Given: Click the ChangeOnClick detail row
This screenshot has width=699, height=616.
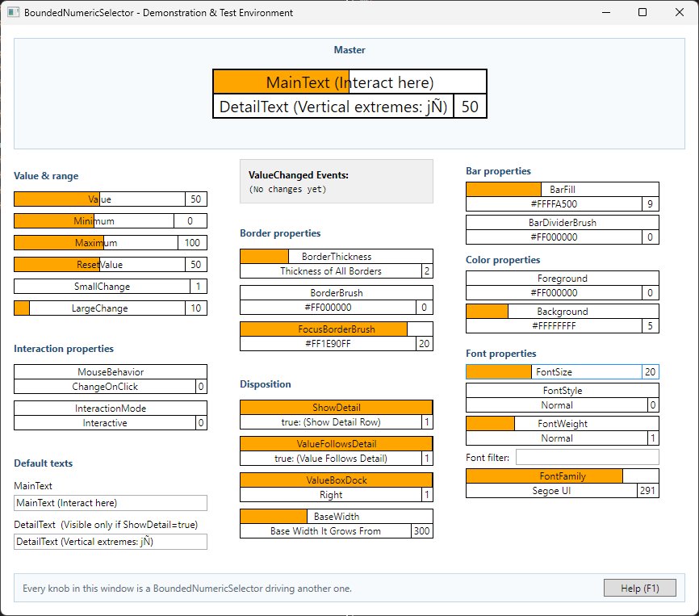Looking at the screenshot, I should 105,387.
